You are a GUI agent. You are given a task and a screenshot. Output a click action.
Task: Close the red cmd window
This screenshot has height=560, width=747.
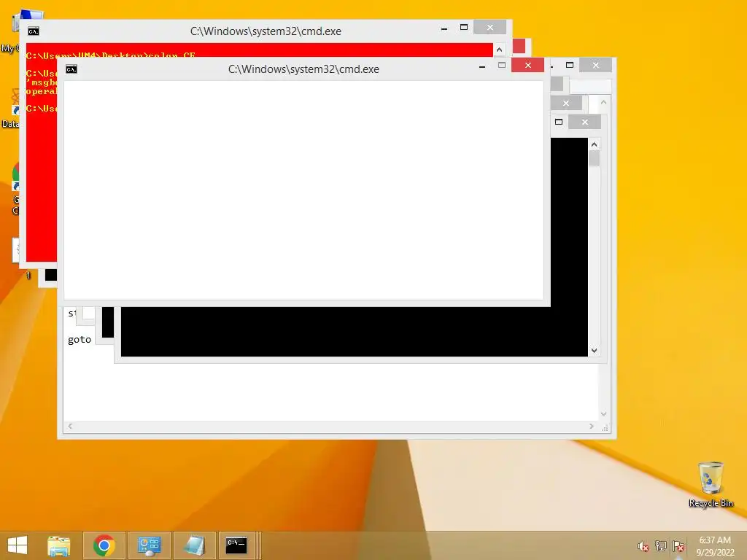[489, 28]
